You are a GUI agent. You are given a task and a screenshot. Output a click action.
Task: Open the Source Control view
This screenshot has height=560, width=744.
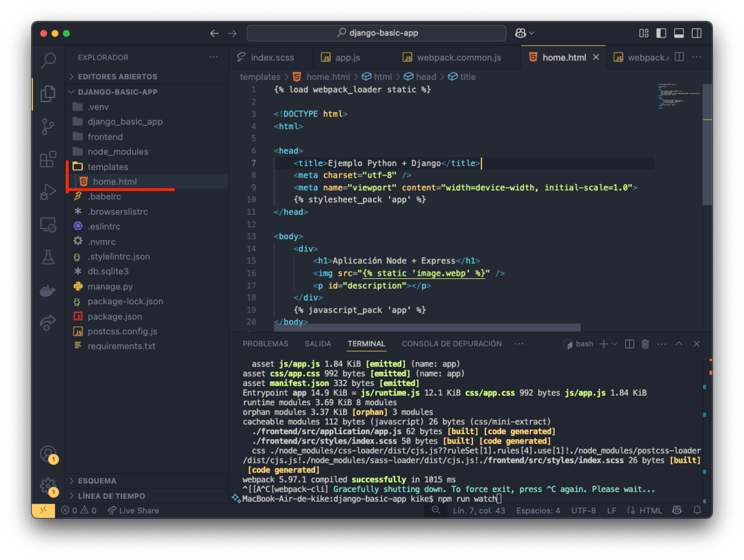pyautogui.click(x=48, y=126)
